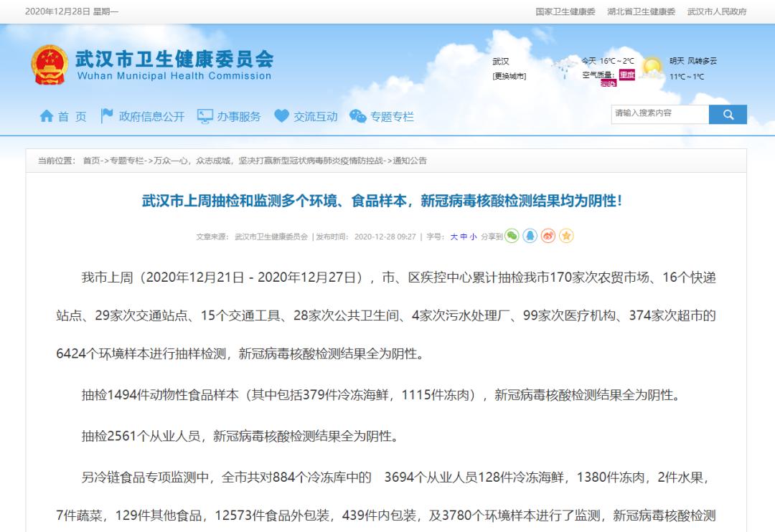Click the home icon beside 首页
Viewport: 775px width, 532px height.
47,116
